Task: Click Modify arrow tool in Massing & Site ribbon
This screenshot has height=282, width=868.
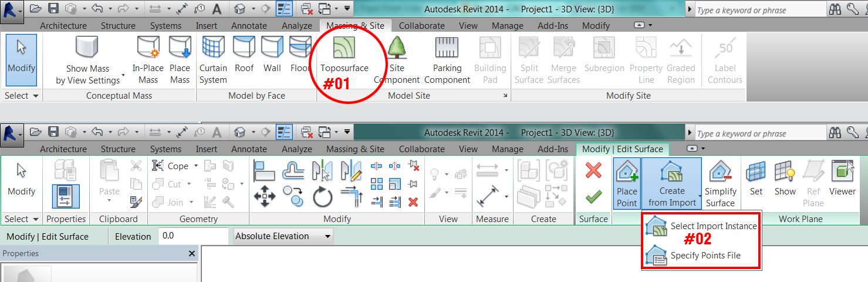Action: [21, 59]
